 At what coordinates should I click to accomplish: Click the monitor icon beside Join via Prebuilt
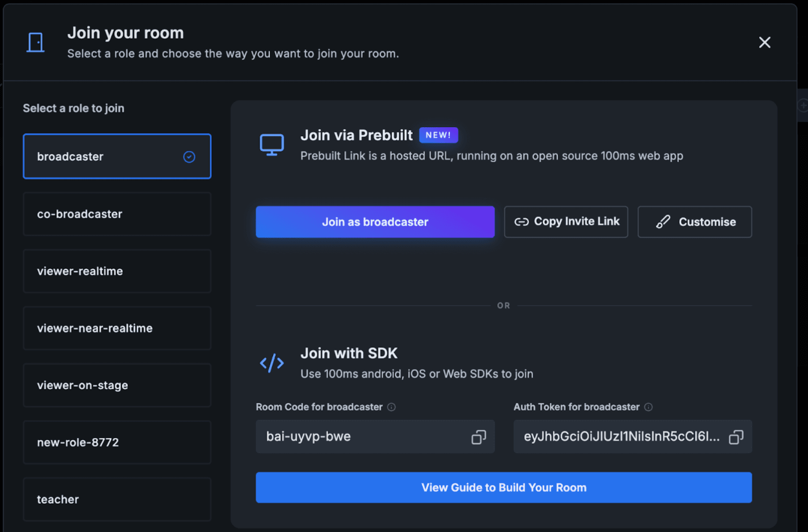click(272, 145)
